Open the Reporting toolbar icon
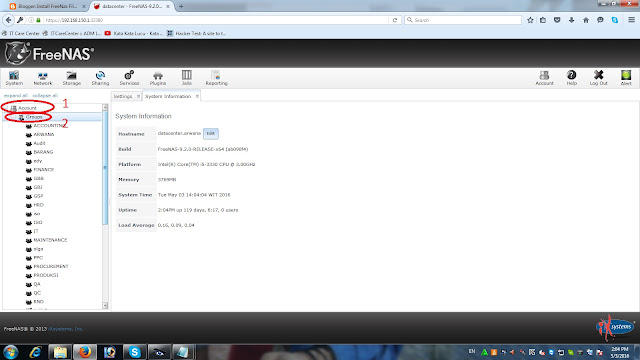Viewport: 640px width, 360px height. click(x=216, y=78)
